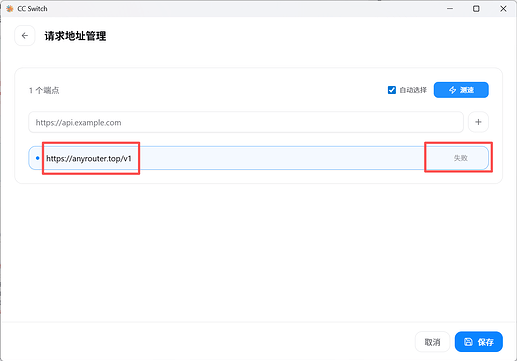The width and height of the screenshot is (517, 361).
Task: Toggle the 自动选择 checkbox
Action: pyautogui.click(x=392, y=90)
